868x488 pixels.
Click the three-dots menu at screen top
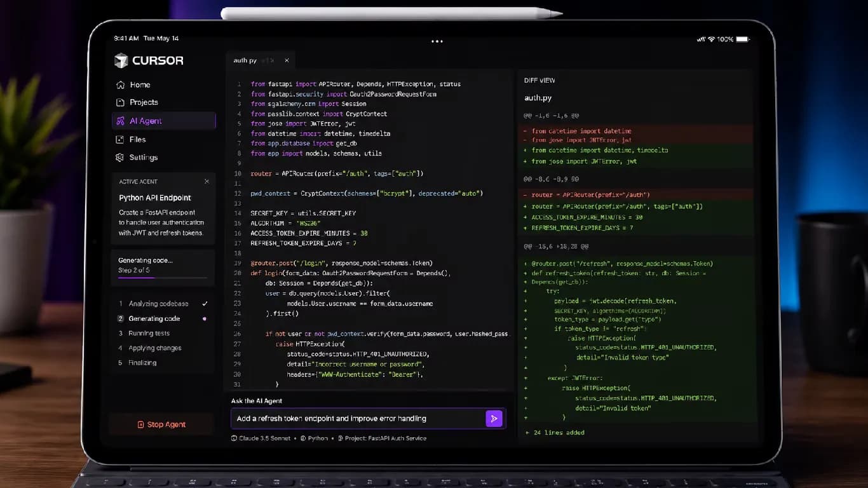[x=437, y=41]
